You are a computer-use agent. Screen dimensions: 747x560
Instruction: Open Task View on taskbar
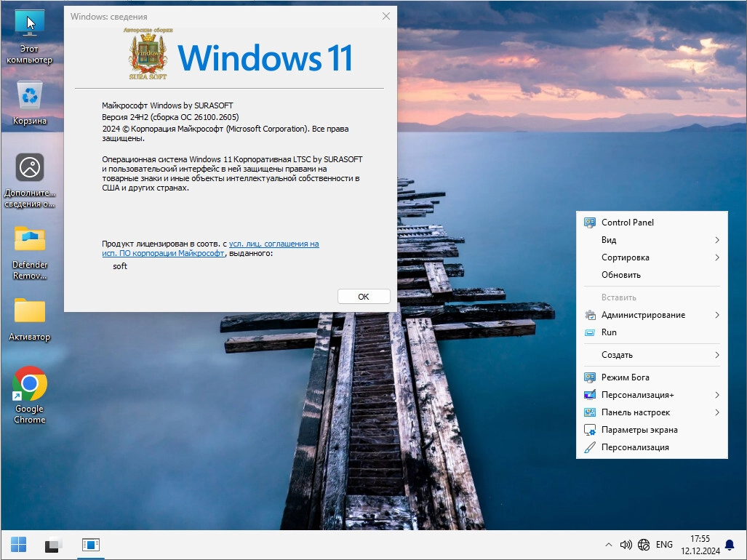point(54,544)
